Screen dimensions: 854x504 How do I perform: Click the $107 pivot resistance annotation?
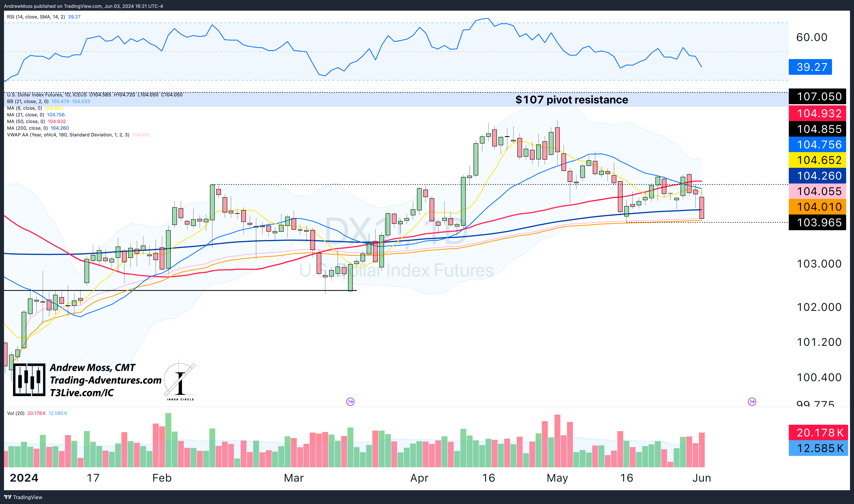point(572,100)
